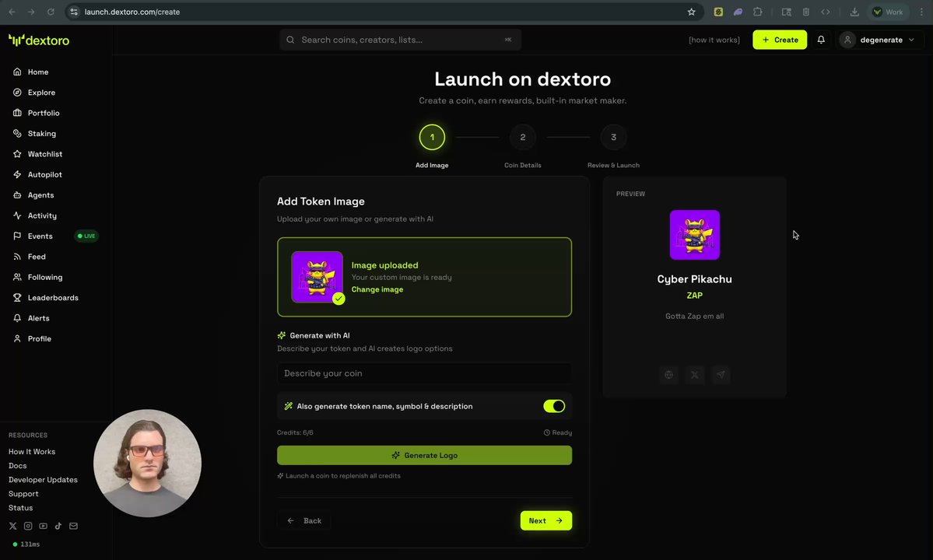
Task: Open the Docs resource link
Action: click(17, 465)
